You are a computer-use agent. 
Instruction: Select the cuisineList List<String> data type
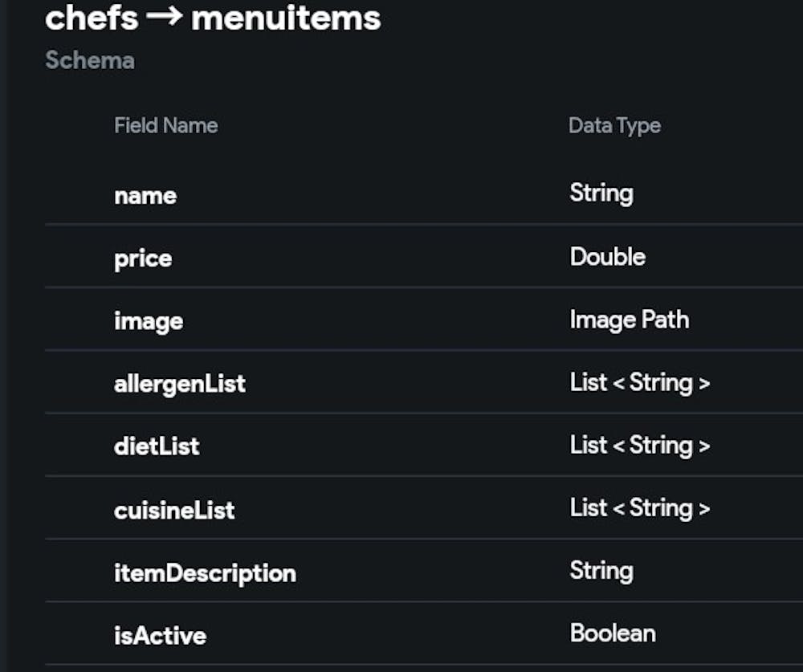(x=640, y=508)
